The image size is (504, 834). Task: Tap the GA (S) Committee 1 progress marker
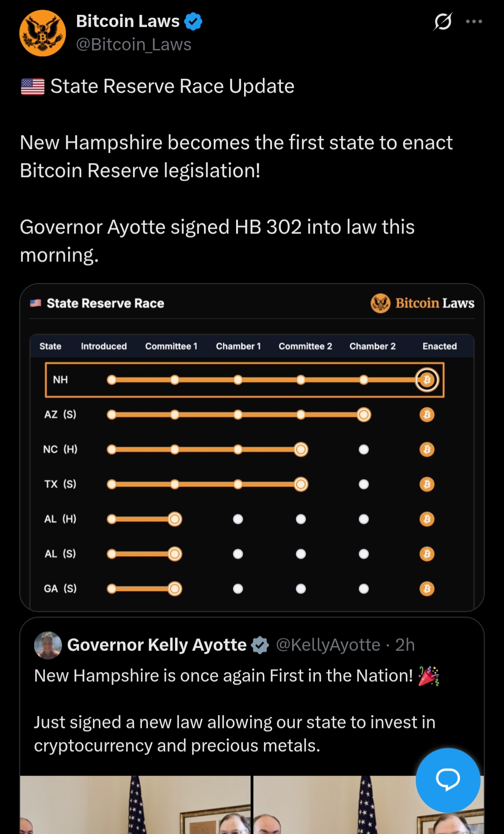(x=175, y=589)
